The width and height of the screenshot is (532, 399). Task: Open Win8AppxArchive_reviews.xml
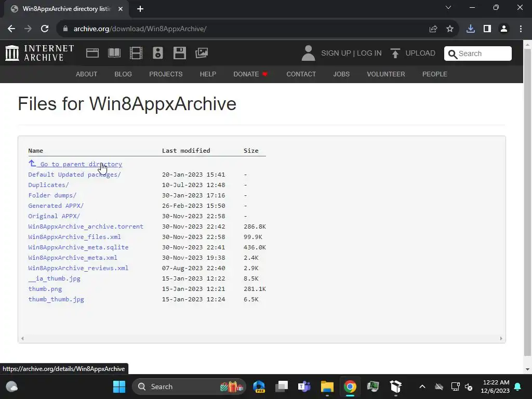point(78,268)
